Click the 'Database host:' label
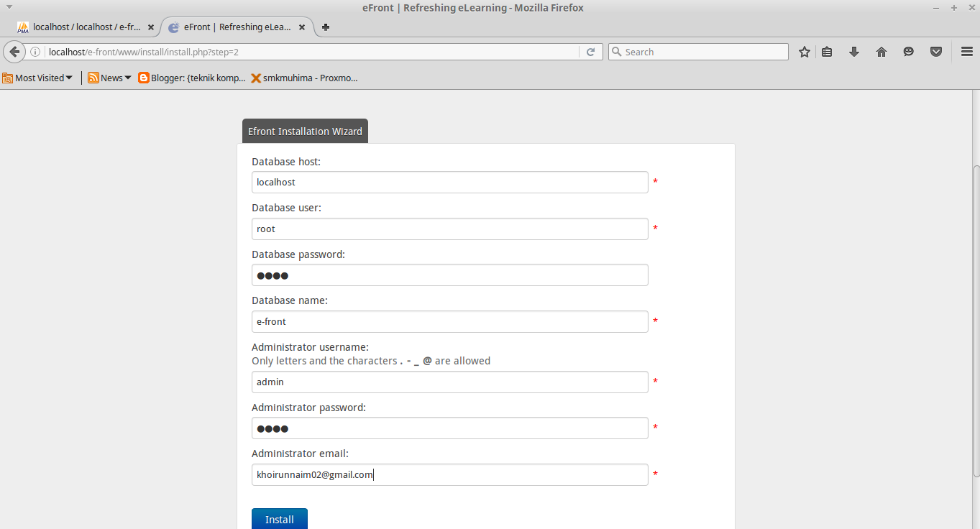Screen dimensions: 980x529 [x=286, y=162]
